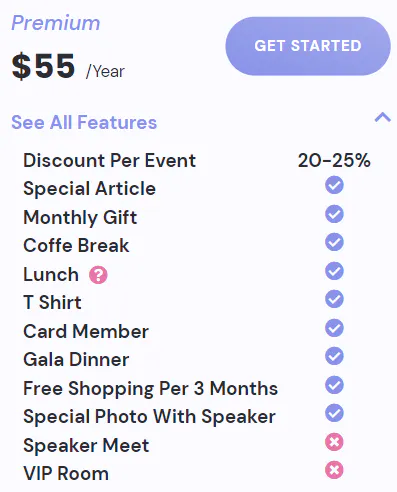Collapse the See All Features chevron
Image resolution: width=397 pixels, height=492 pixels.
(x=382, y=117)
